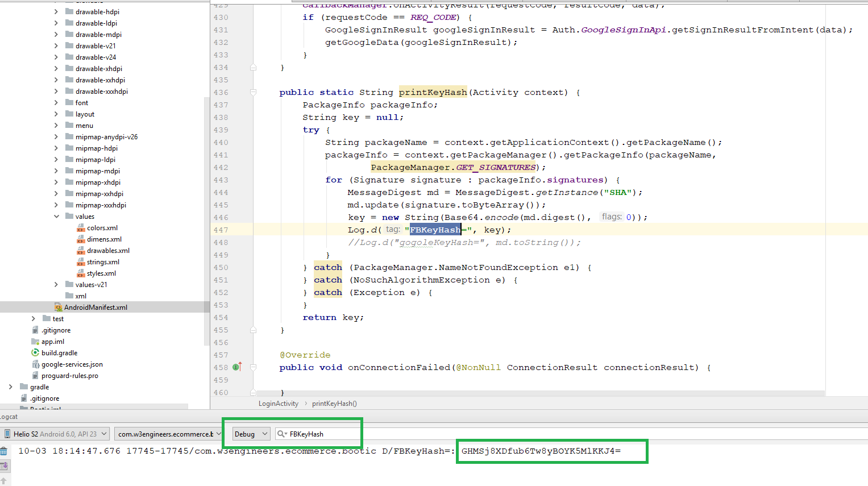Open the Helio S2 device dropdown
Screen dimensions: 868x486
[55, 434]
